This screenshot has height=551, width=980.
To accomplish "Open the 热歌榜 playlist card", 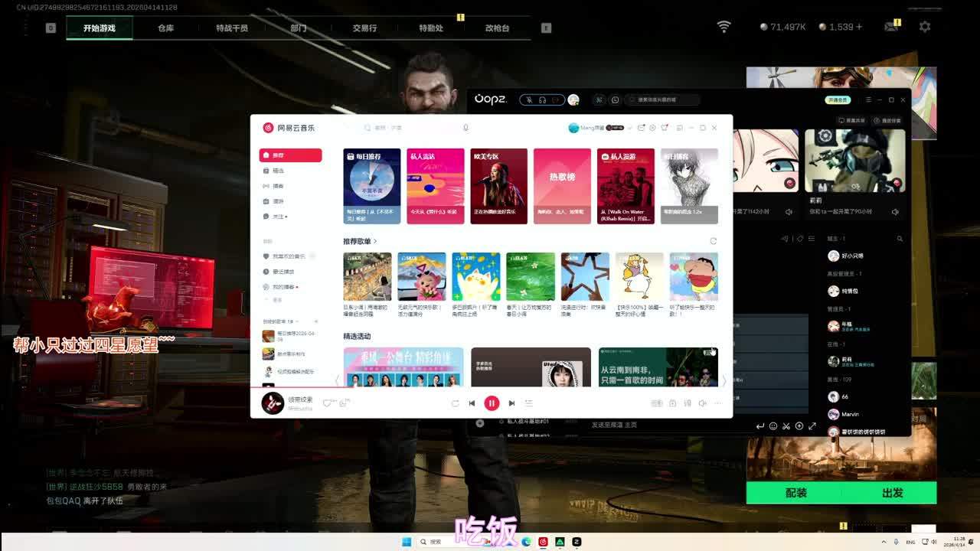I will point(562,185).
